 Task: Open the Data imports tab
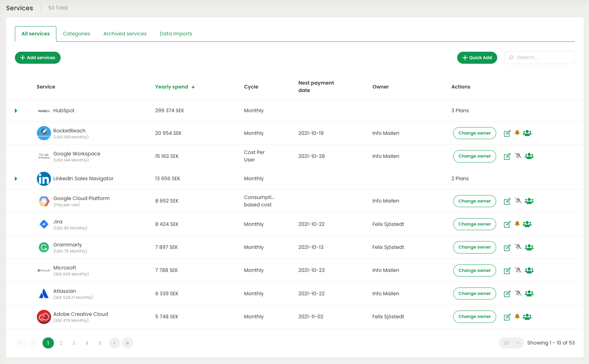point(176,34)
